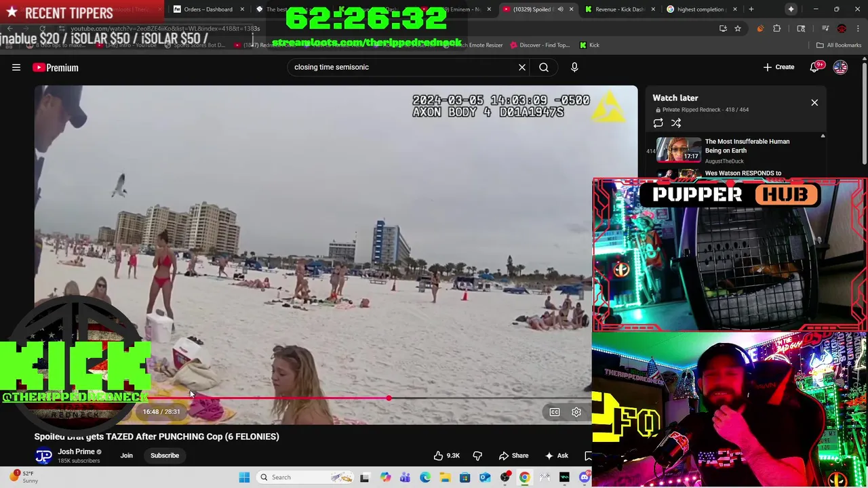Open the YouTube hamburger guide menu
This screenshot has width=868, height=488.
(16, 67)
